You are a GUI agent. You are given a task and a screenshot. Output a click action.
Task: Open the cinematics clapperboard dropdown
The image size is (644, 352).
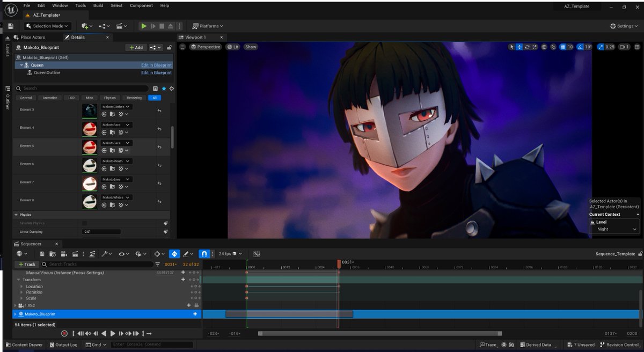point(122,26)
